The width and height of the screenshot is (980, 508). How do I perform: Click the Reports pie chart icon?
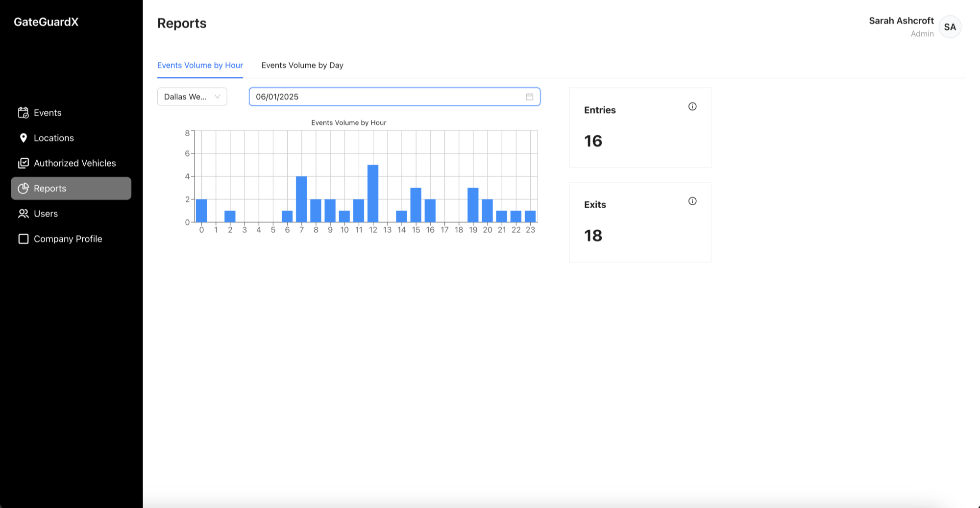[23, 189]
